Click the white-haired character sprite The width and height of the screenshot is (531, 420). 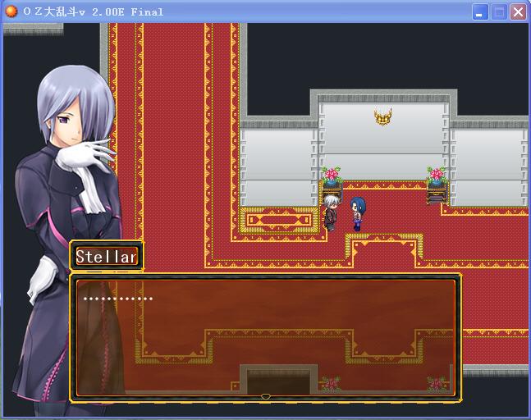click(x=330, y=213)
